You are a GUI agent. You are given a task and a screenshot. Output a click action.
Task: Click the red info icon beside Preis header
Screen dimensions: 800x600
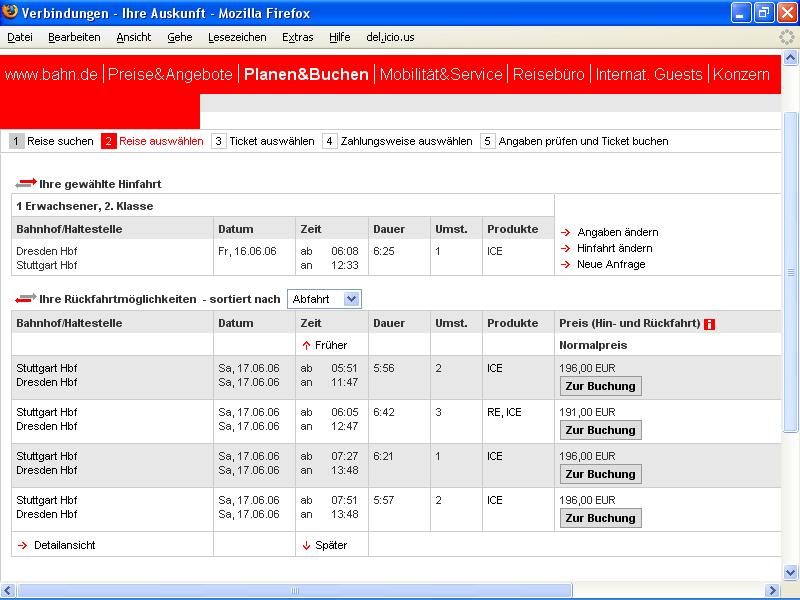tap(709, 324)
